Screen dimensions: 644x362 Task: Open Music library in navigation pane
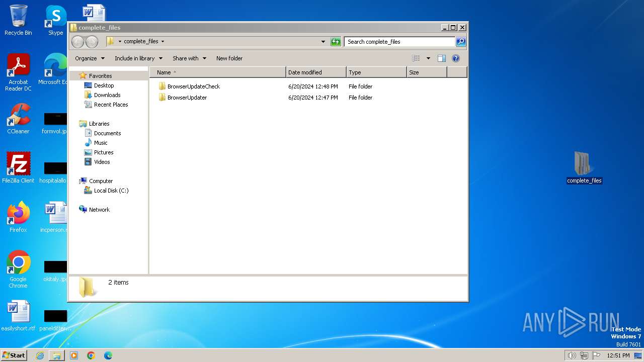point(101,143)
